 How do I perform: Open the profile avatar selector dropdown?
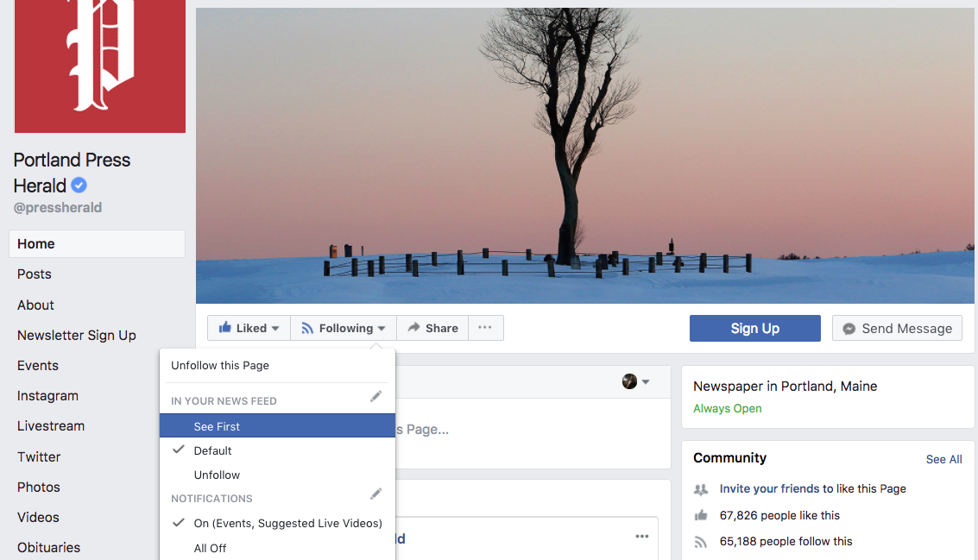pos(635,381)
